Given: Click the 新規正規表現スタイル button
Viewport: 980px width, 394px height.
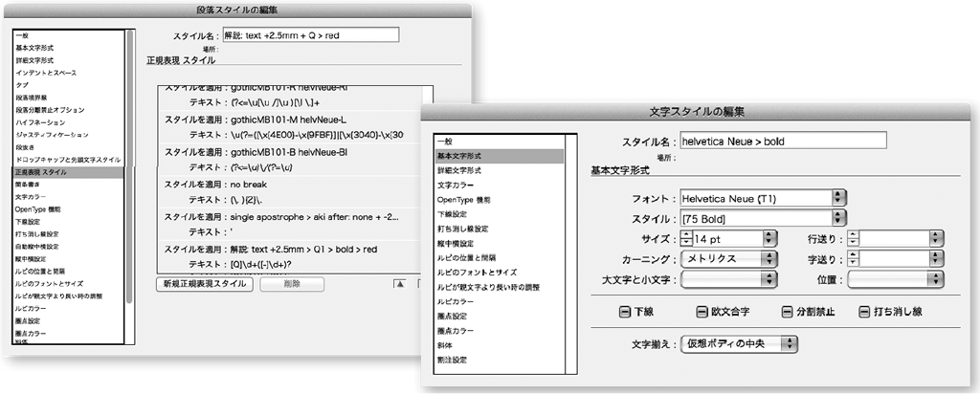Looking at the screenshot, I should 202,284.
